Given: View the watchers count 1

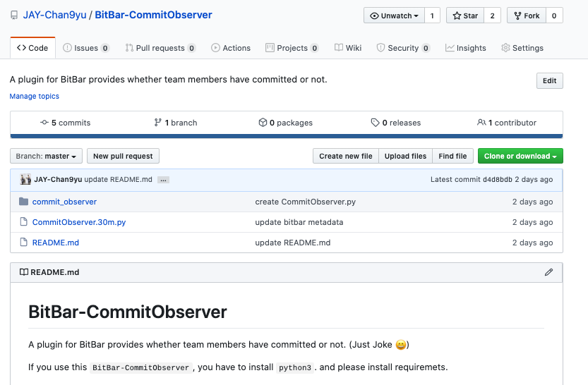Looking at the screenshot, I should (x=432, y=16).
